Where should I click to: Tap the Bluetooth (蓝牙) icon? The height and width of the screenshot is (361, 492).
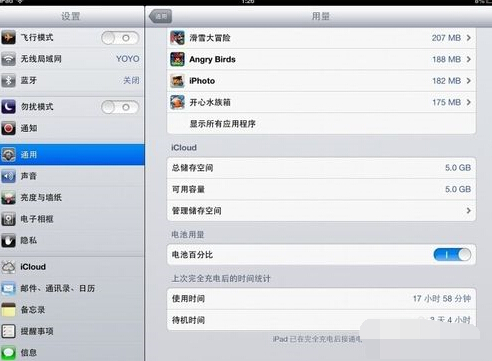pos(8,80)
